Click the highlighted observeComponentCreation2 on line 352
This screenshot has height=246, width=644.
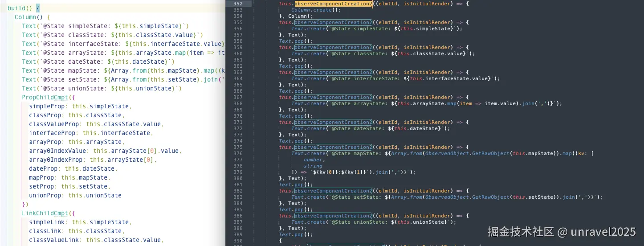pos(333,4)
